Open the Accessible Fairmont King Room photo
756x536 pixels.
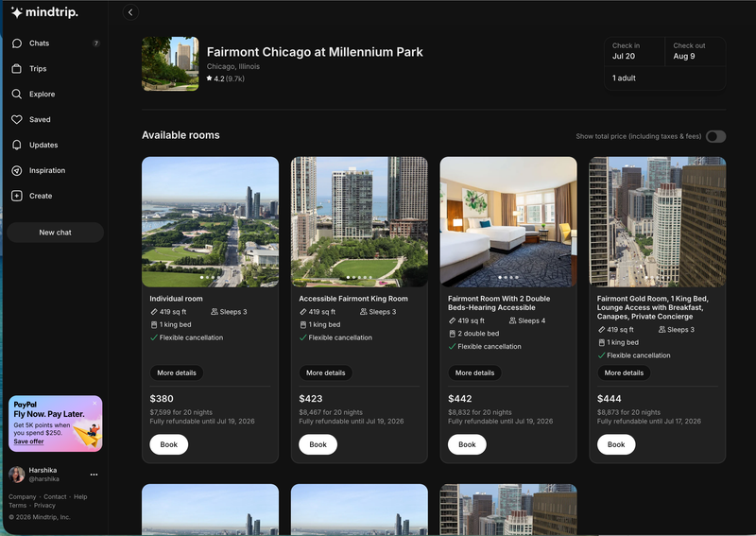(x=359, y=222)
